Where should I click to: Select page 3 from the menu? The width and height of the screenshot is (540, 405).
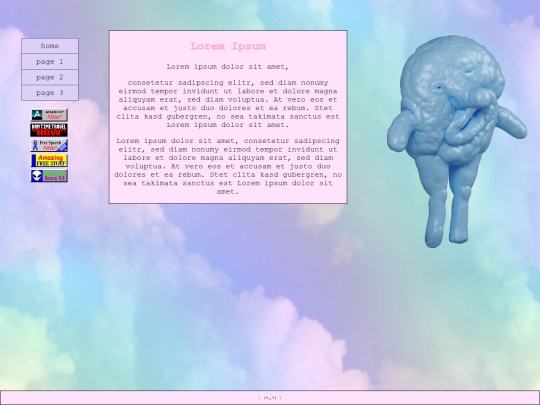pyautogui.click(x=50, y=93)
